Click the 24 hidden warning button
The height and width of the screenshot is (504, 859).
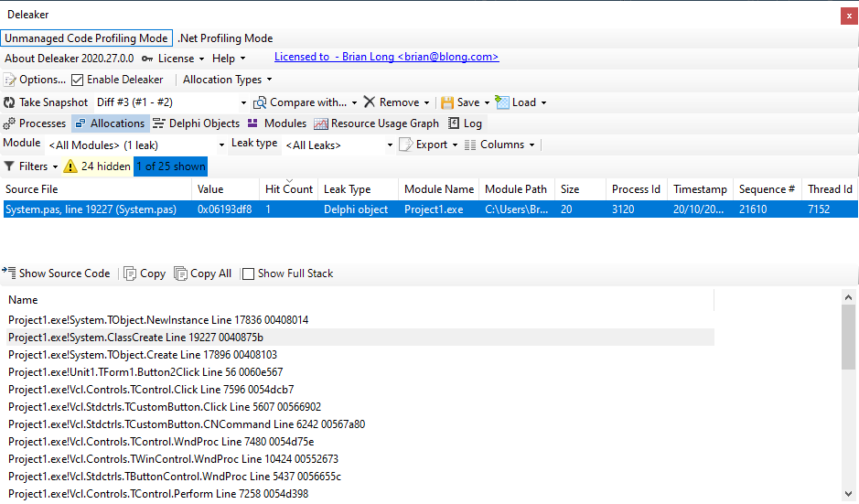click(98, 166)
